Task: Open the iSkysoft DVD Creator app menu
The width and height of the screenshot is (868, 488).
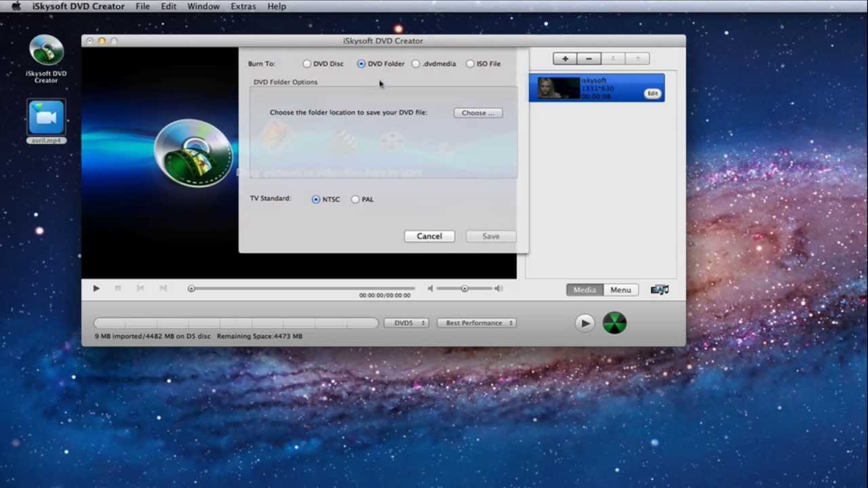Action: pyautogui.click(x=79, y=6)
